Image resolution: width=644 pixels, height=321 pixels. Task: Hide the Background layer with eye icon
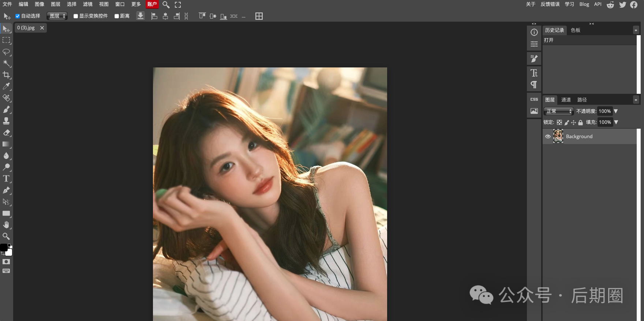point(548,136)
